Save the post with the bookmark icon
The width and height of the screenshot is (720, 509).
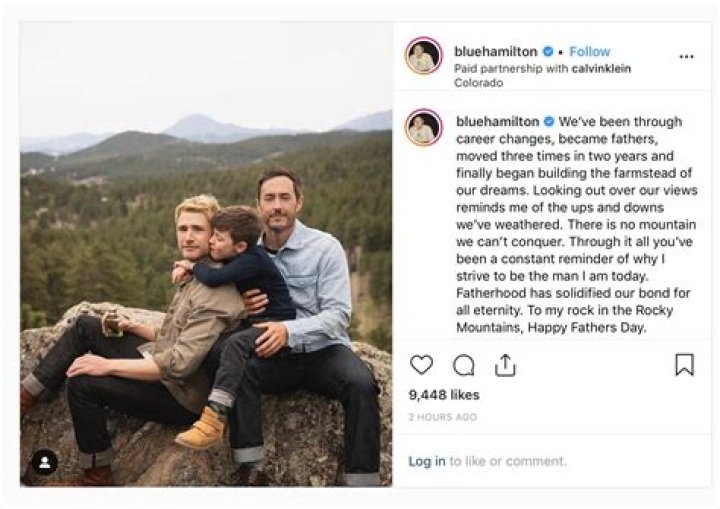tap(684, 365)
